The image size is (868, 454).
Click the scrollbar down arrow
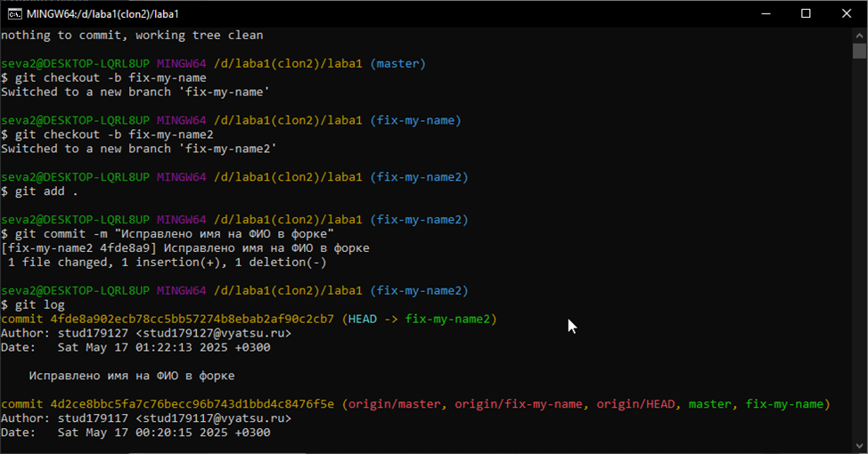tap(860, 446)
